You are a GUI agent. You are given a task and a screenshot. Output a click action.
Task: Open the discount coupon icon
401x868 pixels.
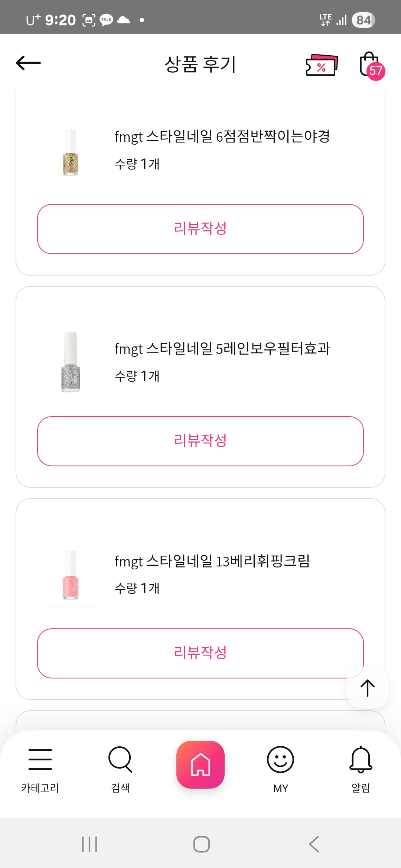pos(322,65)
